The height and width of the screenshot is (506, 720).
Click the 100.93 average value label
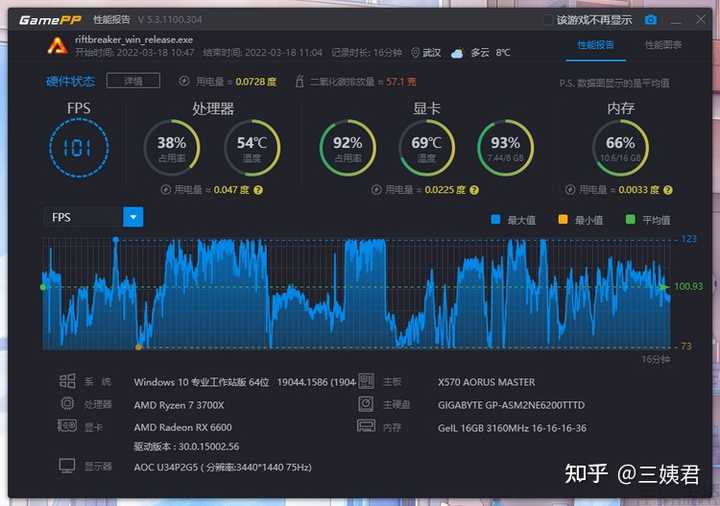688,286
